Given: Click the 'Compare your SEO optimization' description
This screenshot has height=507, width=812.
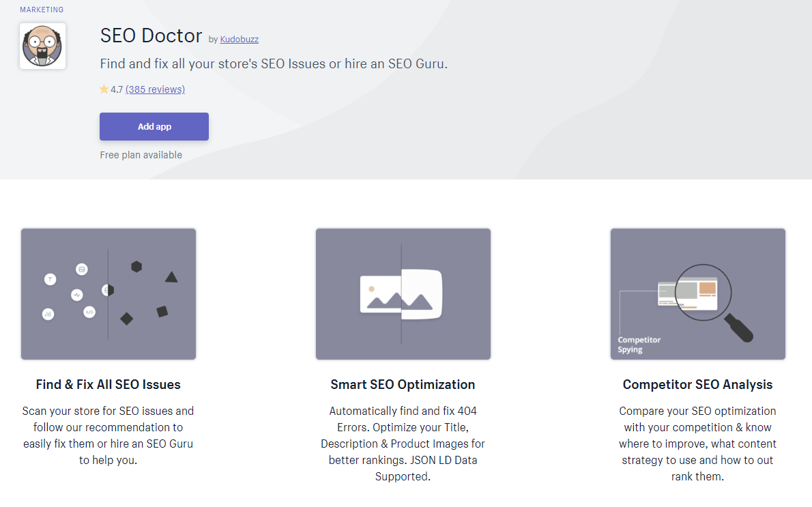Looking at the screenshot, I should [x=697, y=444].
